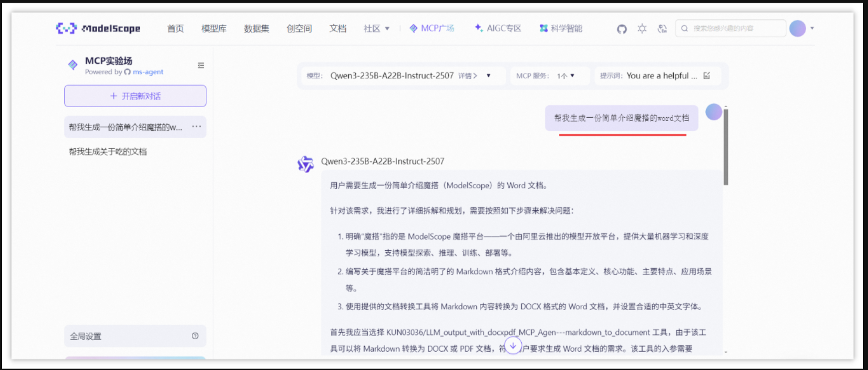This screenshot has height=370, width=868.
Task: Click the scroll-to-bottom arrow button
Action: (513, 345)
